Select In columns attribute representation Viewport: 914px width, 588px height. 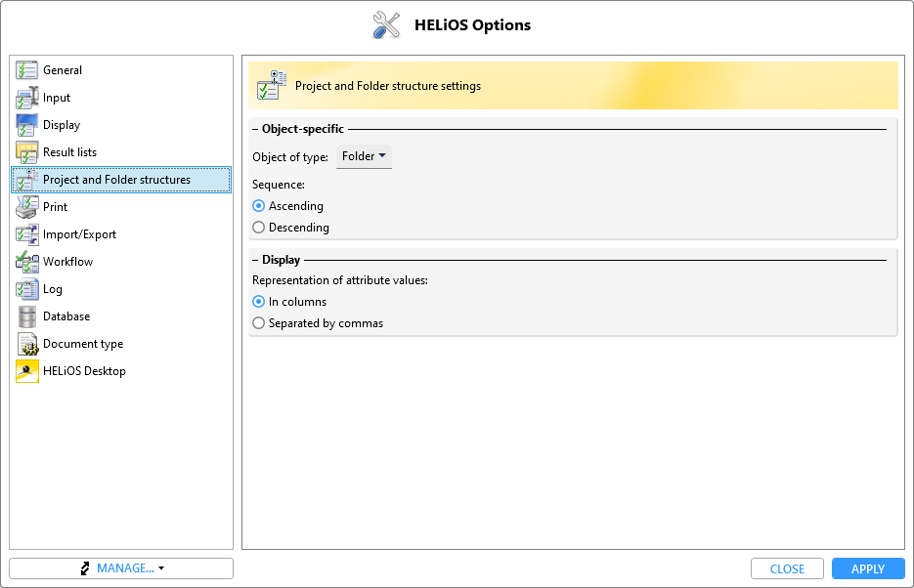(259, 302)
